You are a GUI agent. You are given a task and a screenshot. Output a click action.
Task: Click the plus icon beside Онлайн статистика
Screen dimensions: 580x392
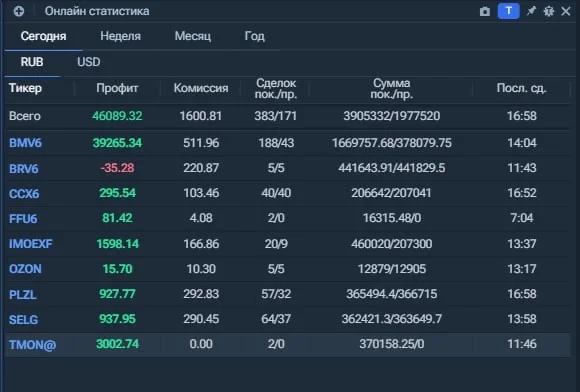pyautogui.click(x=18, y=11)
